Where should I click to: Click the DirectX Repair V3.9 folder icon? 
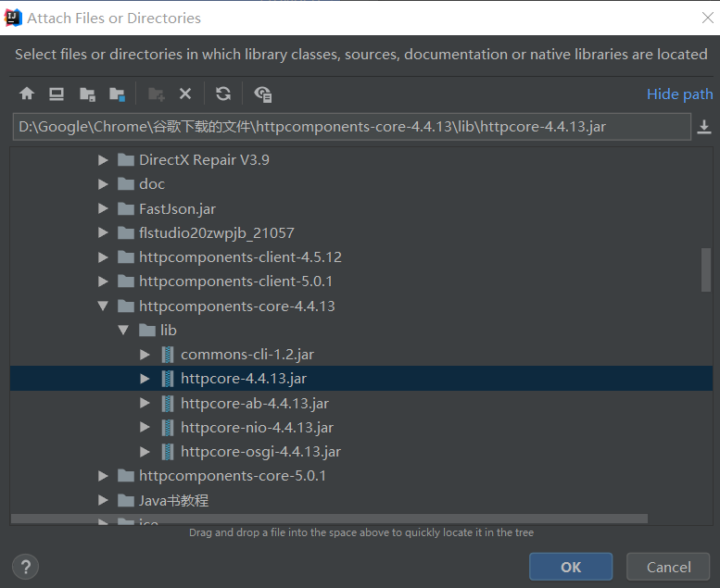point(126,160)
